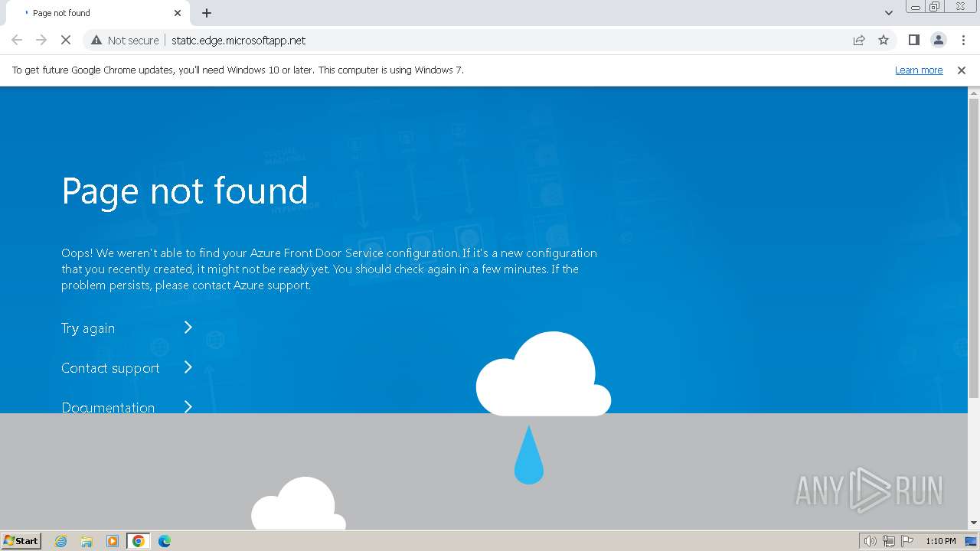Click the browser back arrow
This screenshot has width=980, height=551.
[x=17, y=40]
